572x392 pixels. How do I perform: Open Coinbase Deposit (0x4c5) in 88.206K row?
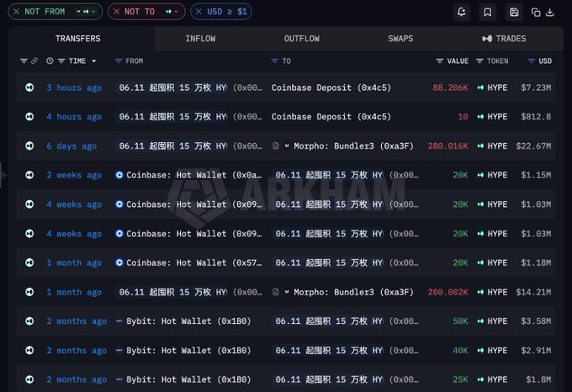(x=331, y=87)
